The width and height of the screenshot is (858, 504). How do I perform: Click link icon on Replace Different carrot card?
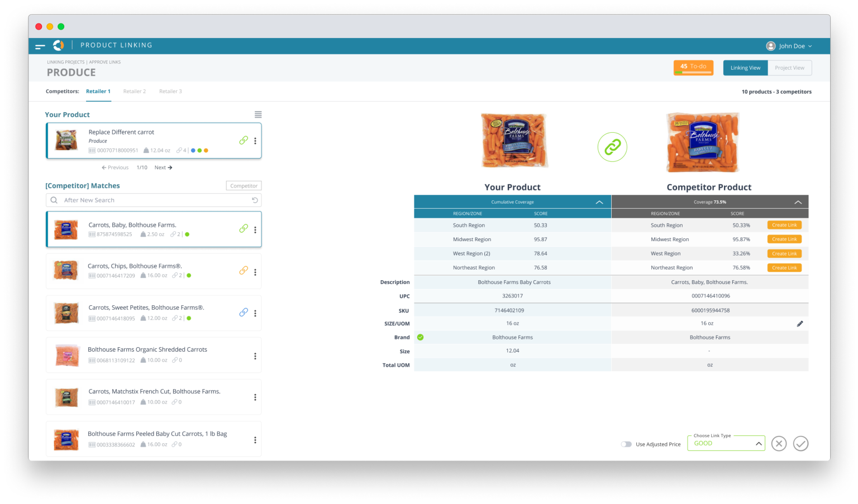pyautogui.click(x=244, y=141)
